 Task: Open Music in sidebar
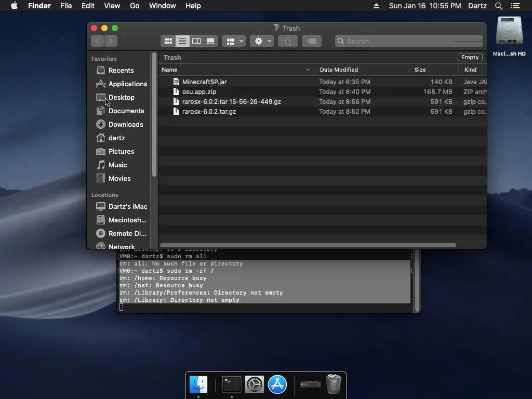112,165
